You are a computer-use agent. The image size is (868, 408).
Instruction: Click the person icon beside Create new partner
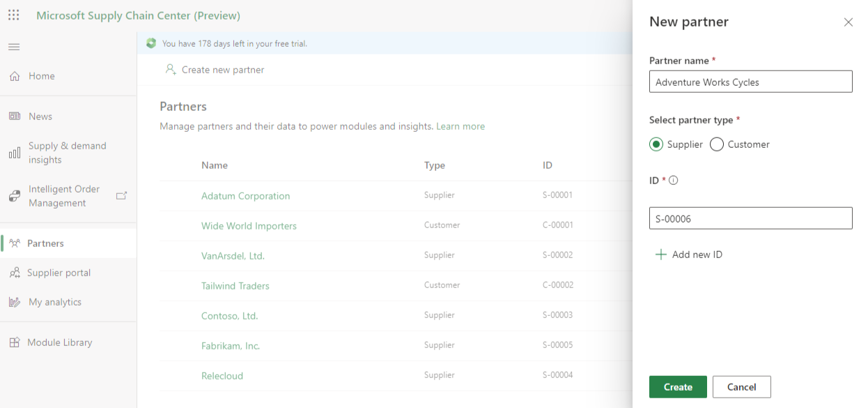coord(171,70)
